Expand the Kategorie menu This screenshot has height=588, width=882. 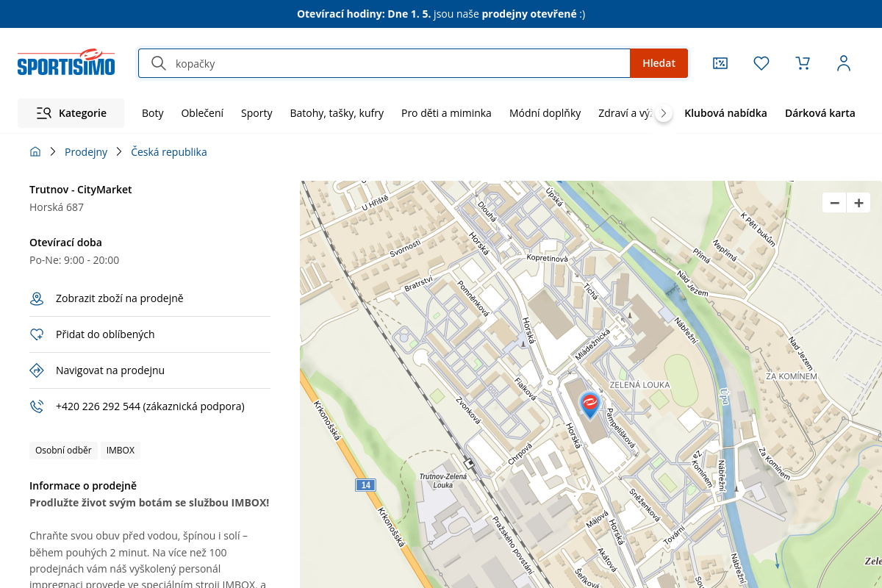click(x=71, y=113)
